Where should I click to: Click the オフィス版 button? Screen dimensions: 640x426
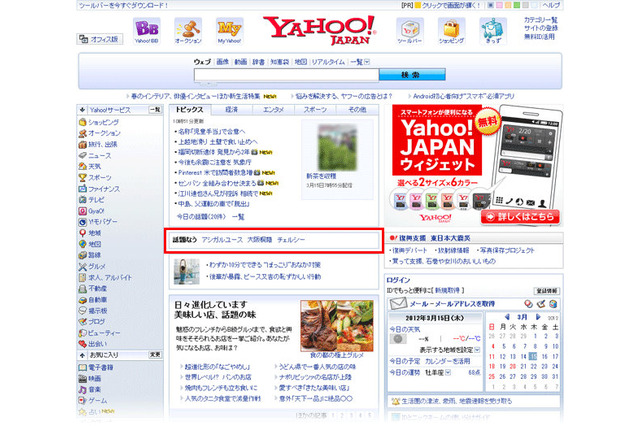coord(100,39)
